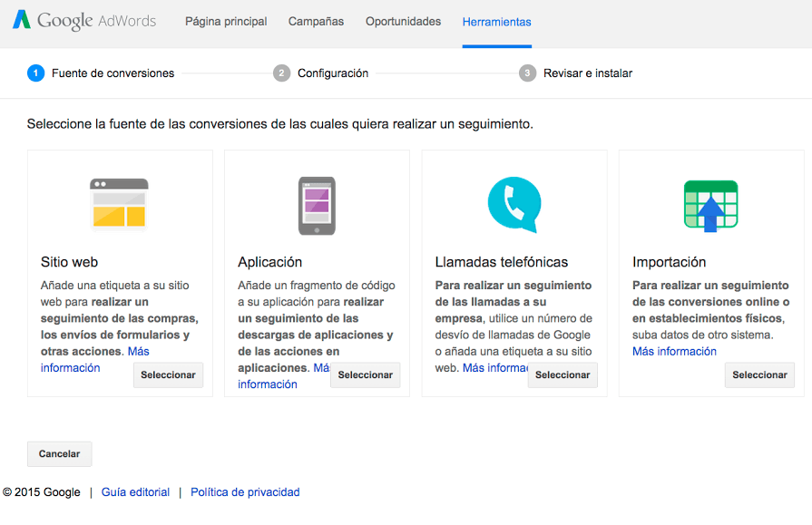Open the Herramientas tab

click(x=496, y=22)
